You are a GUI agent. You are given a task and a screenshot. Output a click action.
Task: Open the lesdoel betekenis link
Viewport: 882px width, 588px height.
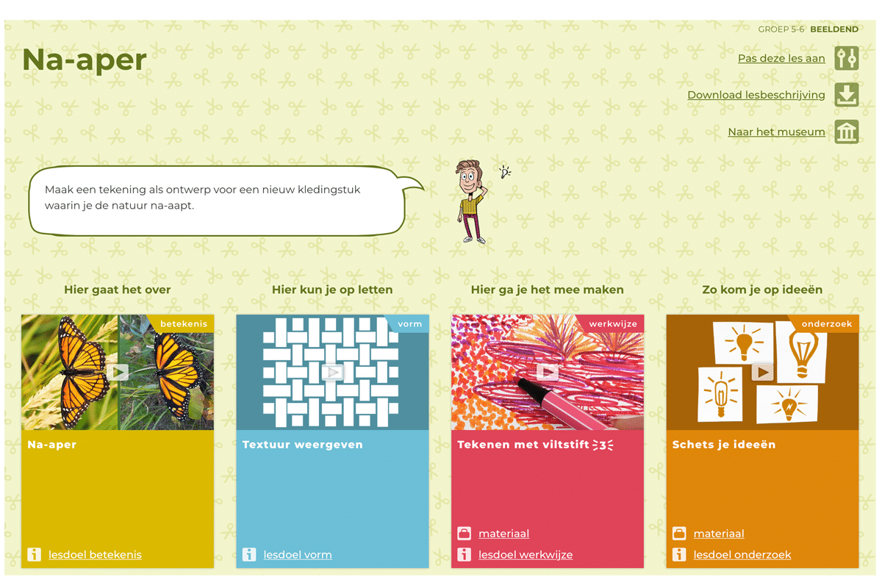95,555
